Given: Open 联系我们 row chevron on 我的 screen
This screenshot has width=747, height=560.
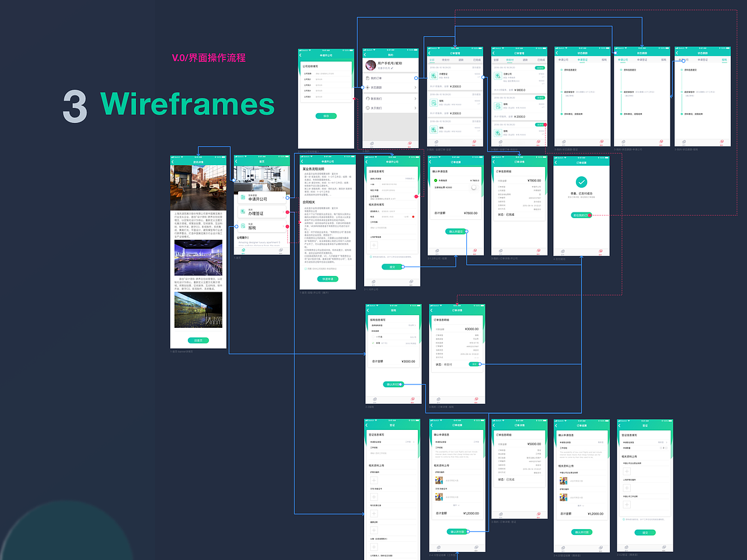Looking at the screenshot, I should pyautogui.click(x=416, y=99).
